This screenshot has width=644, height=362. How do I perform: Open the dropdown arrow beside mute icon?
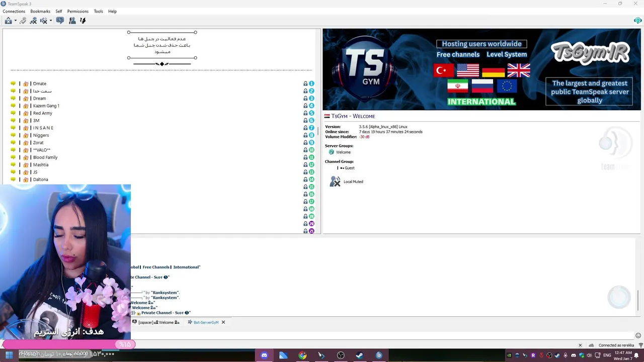click(50, 21)
